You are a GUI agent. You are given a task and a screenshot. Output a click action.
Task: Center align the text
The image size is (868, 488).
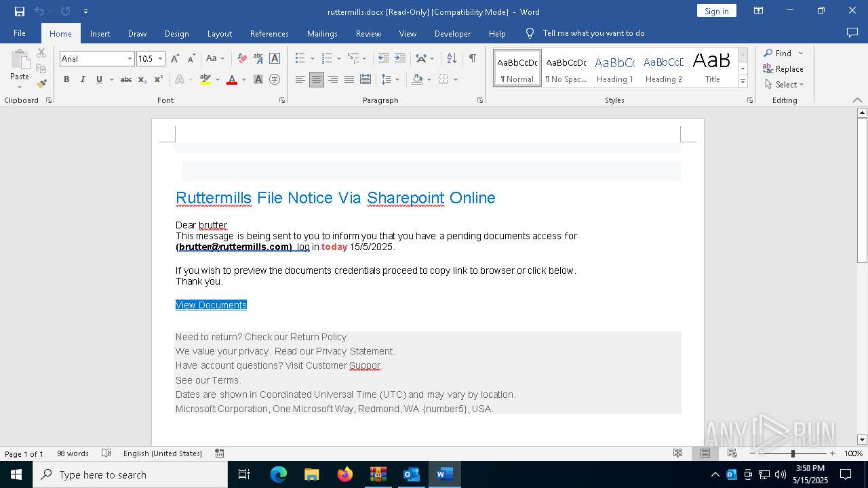pos(317,79)
